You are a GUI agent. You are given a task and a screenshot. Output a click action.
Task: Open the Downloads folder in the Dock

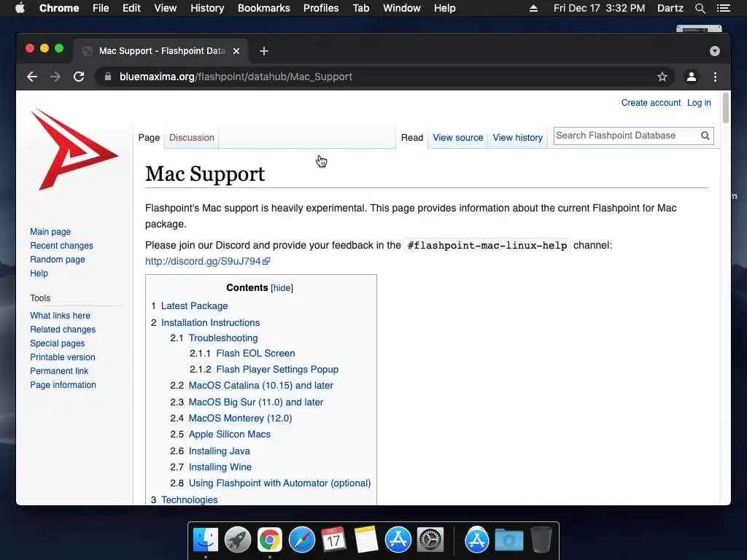508,540
